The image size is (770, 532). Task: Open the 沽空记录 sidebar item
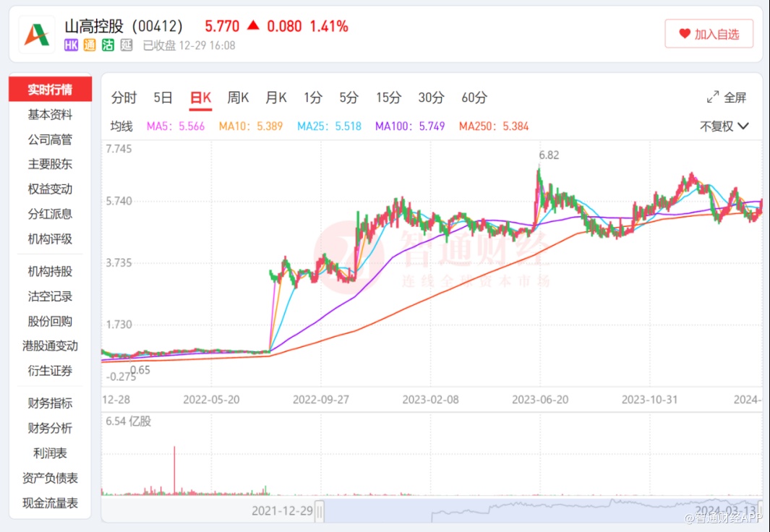pos(50,296)
